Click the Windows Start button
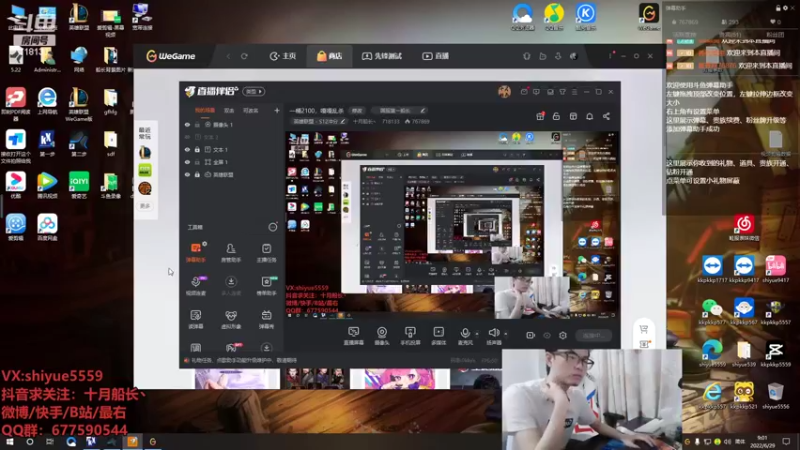The image size is (800, 450). 10,442
